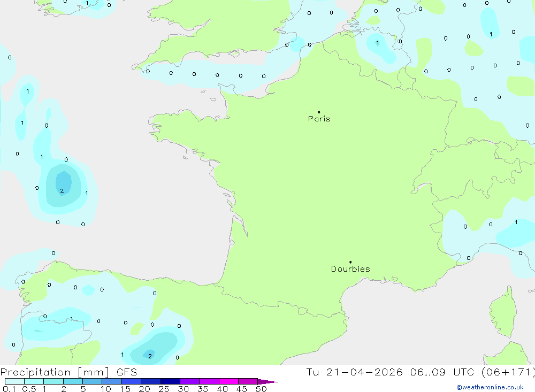Screen dimensions: 535x392
Task: Click the '(06+171)' forecast offset text
Action: [x=508, y=372]
